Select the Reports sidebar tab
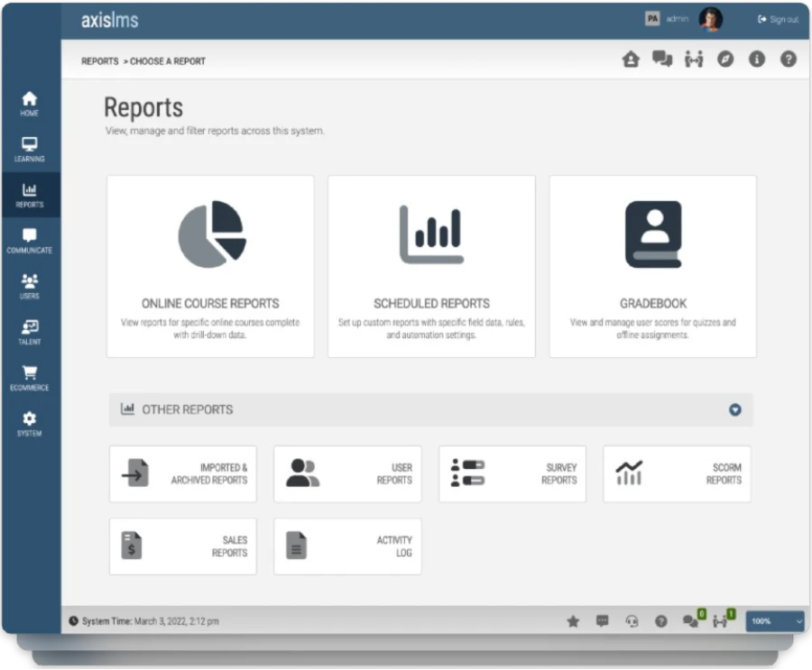The height and width of the screenshot is (670, 812). pos(30,195)
